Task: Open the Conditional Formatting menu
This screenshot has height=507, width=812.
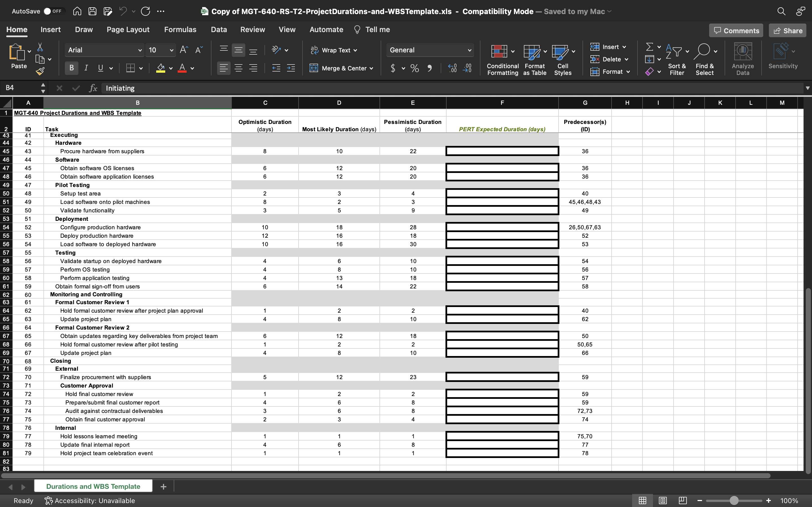Action: pyautogui.click(x=501, y=59)
